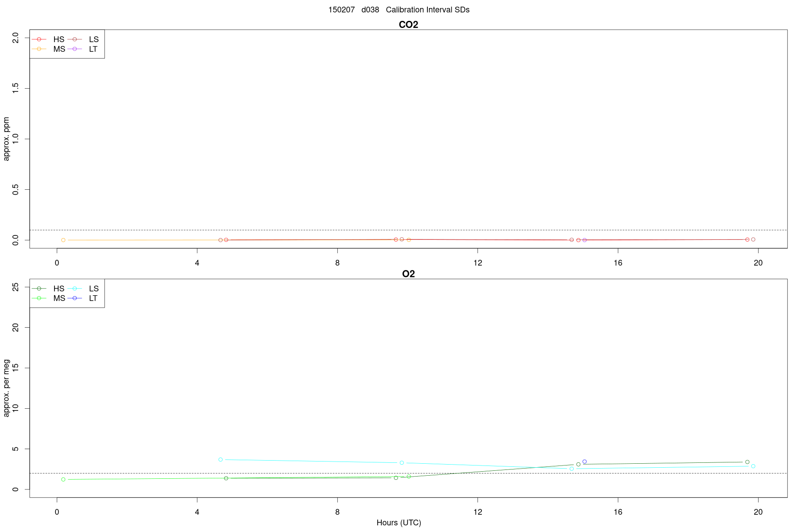Click the "approx. per meg" axis label
This screenshot has height=532, width=798.
coord(6,388)
